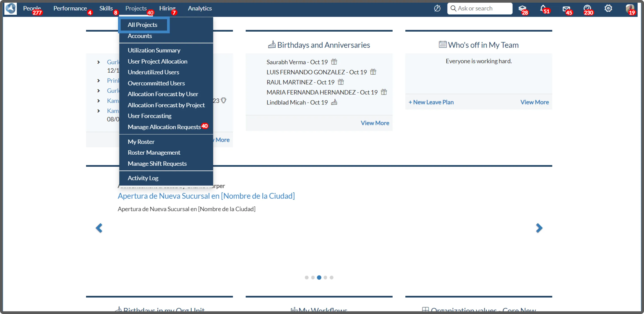Screen dimensions: 644x314
Task: Click the New Leave Plan link
Action: pyautogui.click(x=431, y=102)
